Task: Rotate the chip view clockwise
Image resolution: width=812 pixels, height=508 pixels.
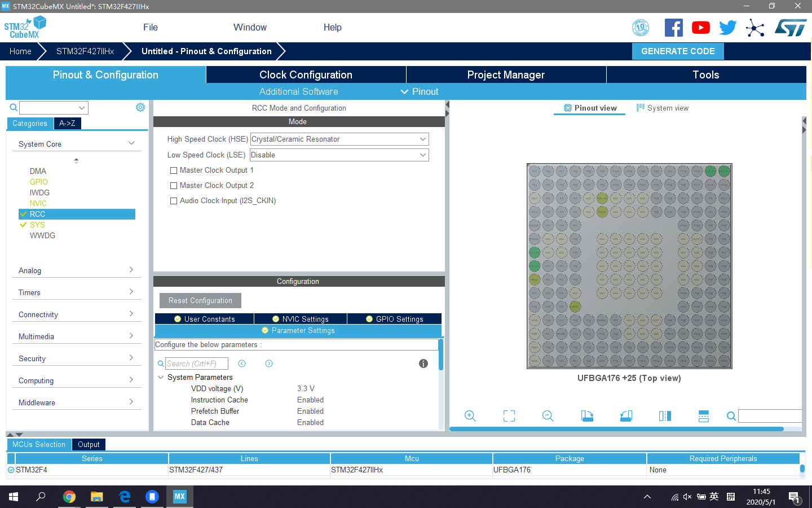Action: [587, 416]
